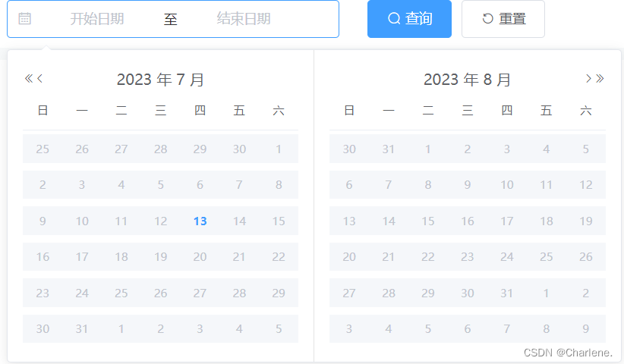Choose July 20 in the left calendar
The image size is (624, 364).
200,257
